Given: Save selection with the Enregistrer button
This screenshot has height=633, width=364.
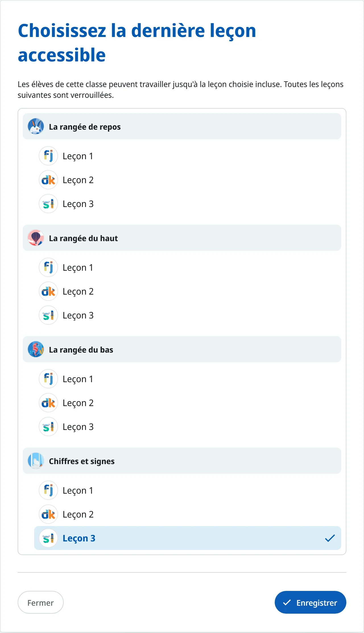Looking at the screenshot, I should [x=310, y=602].
